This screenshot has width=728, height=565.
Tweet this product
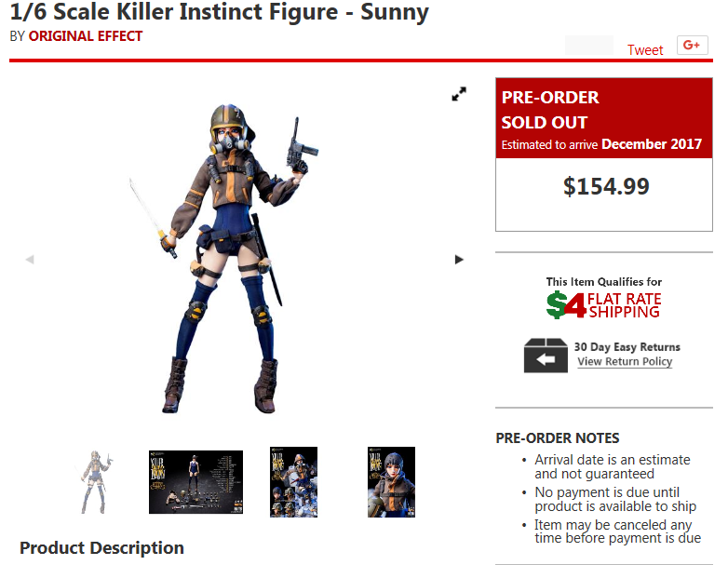point(645,49)
